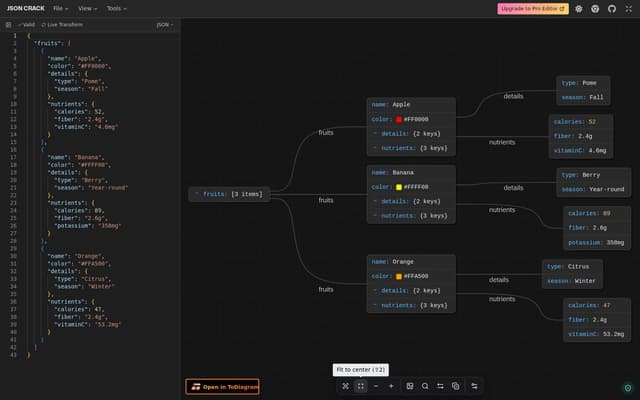Open the View menu
Viewport: 640px width, 400px height.
pos(87,8)
